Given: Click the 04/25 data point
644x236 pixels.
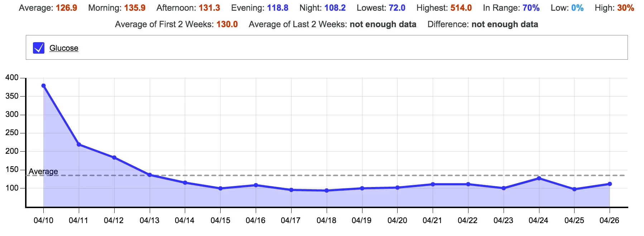Looking at the screenshot, I should pyautogui.click(x=575, y=189).
